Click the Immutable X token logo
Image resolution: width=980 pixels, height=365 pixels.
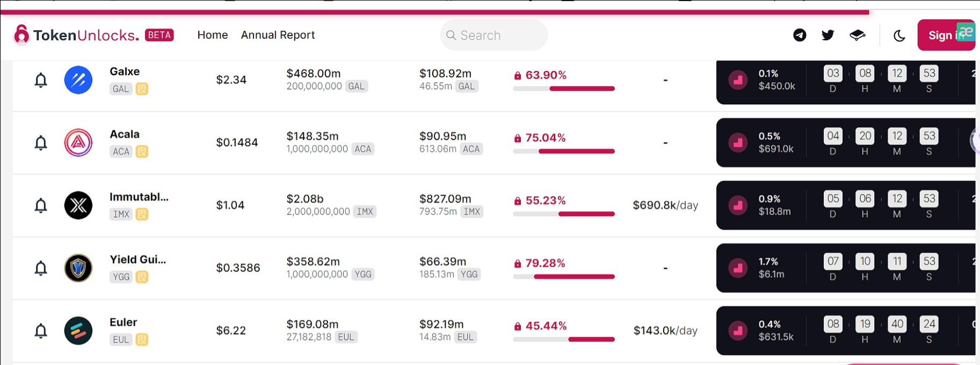coord(78,205)
